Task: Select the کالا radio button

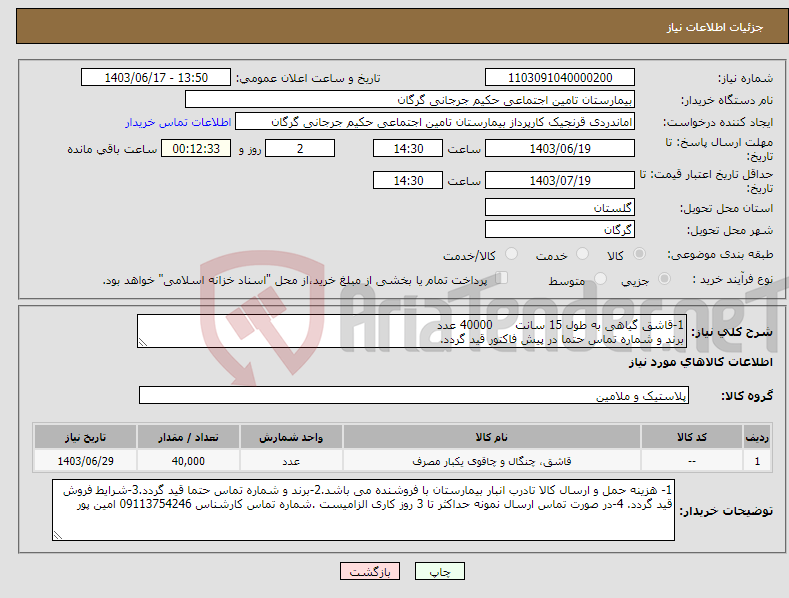Action: 639,254
